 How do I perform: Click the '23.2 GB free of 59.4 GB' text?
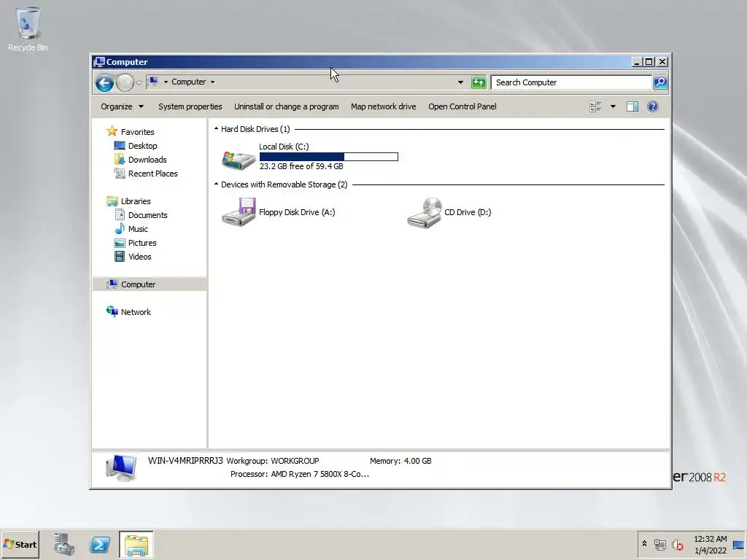click(301, 166)
